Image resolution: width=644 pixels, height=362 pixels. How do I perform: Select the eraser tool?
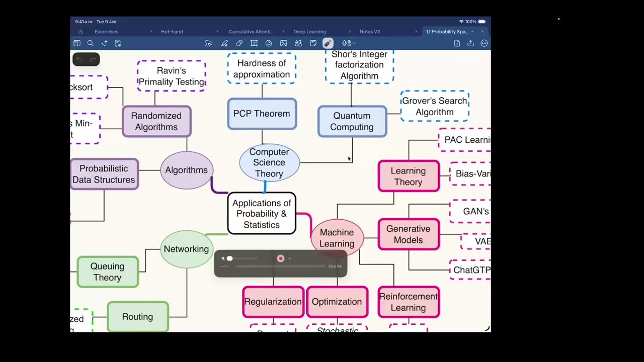[239, 43]
